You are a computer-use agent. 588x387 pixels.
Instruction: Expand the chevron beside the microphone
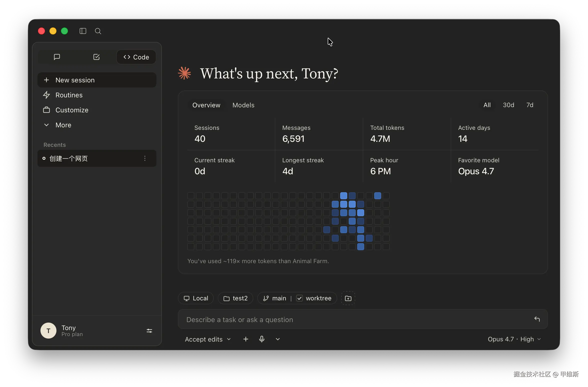[278, 339]
